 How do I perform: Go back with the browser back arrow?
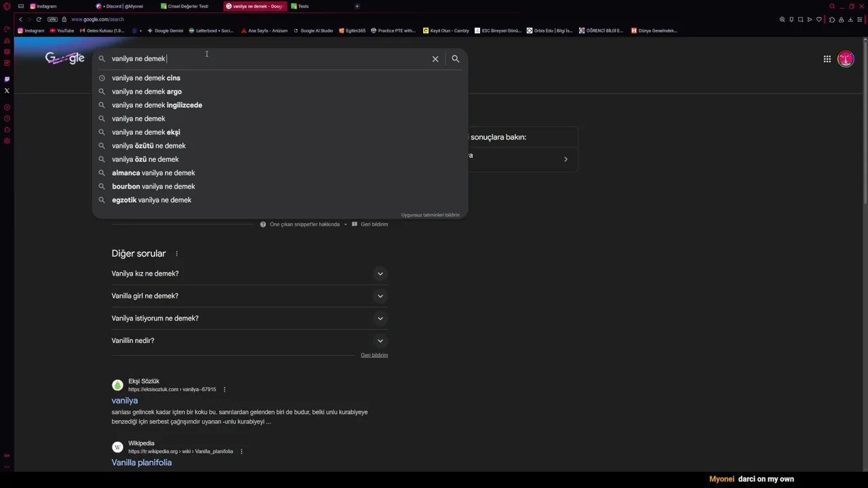(20, 19)
